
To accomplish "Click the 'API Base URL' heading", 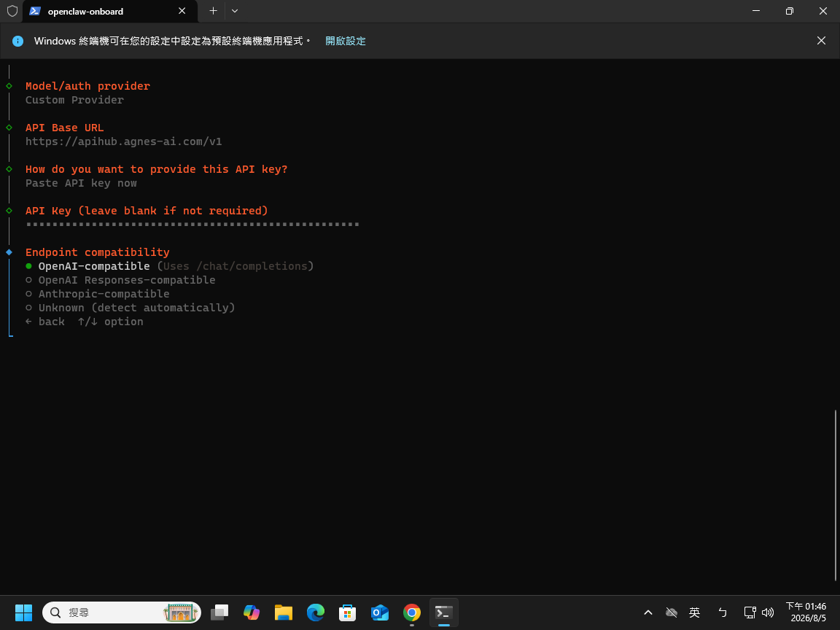I will [65, 128].
